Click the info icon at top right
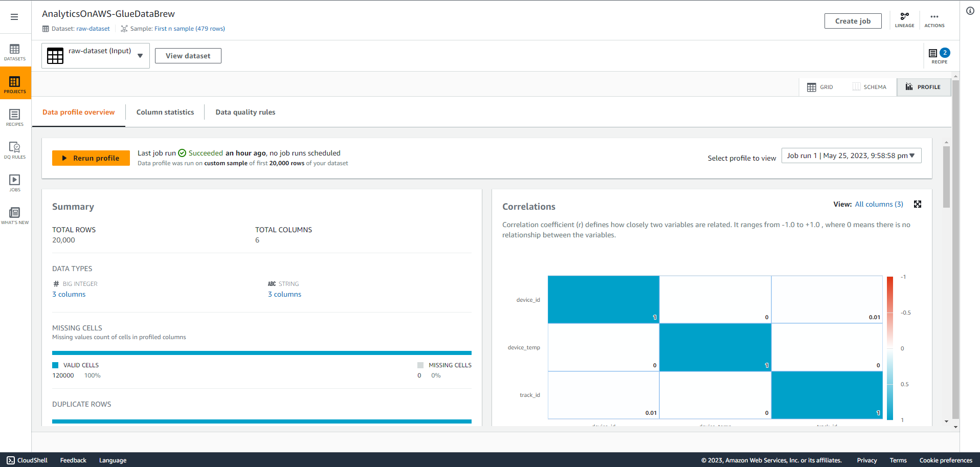 (970, 11)
